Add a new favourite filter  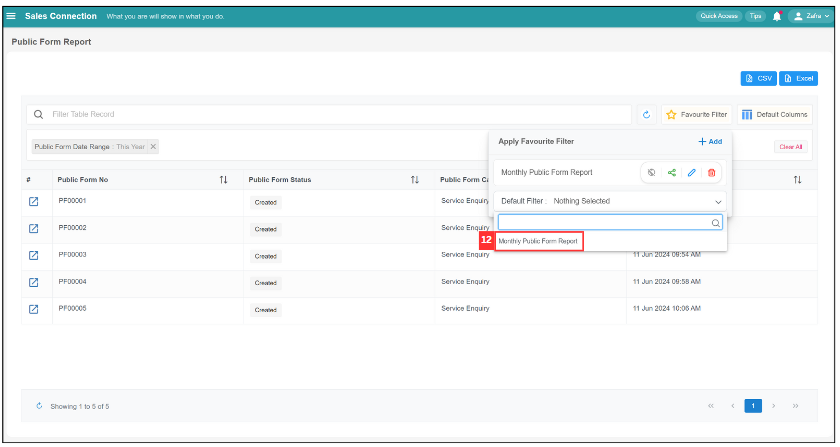click(710, 141)
